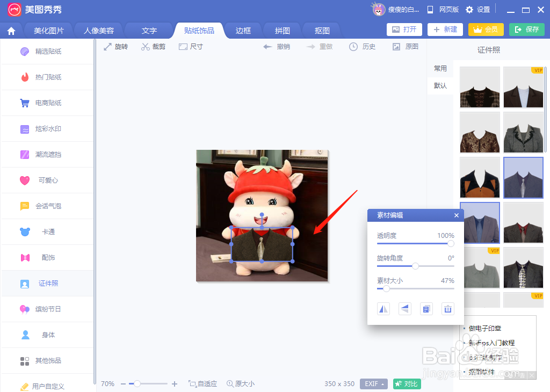This screenshot has width=550, height=392.
Task: Close the 素材编辑 panel
Action: click(457, 215)
